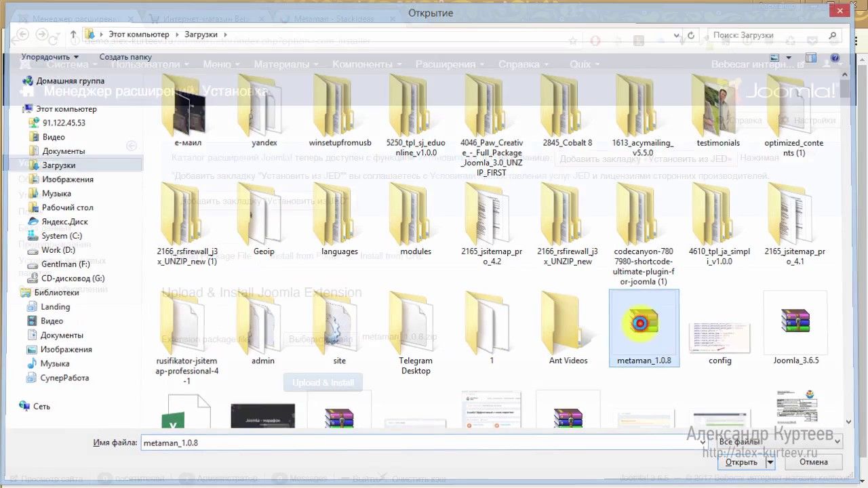Open the dialog help question icon
868x488 pixels.
click(835, 58)
